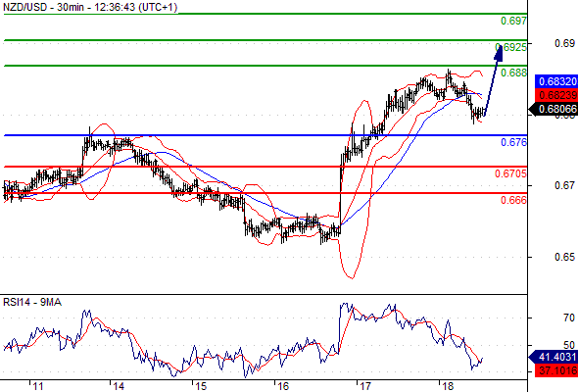The width and height of the screenshot is (578, 392).
Task: Select the 0.6925 resistance level label
Action: tap(511, 47)
